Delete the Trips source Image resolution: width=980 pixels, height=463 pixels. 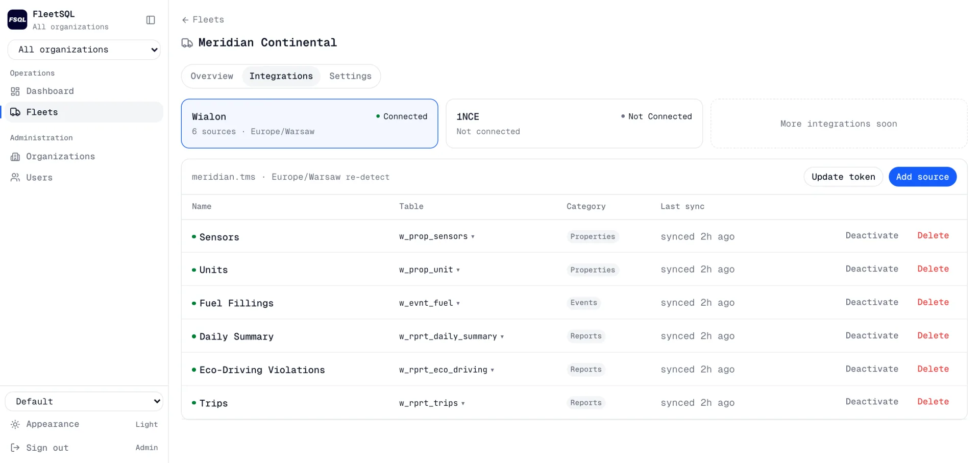933,402
